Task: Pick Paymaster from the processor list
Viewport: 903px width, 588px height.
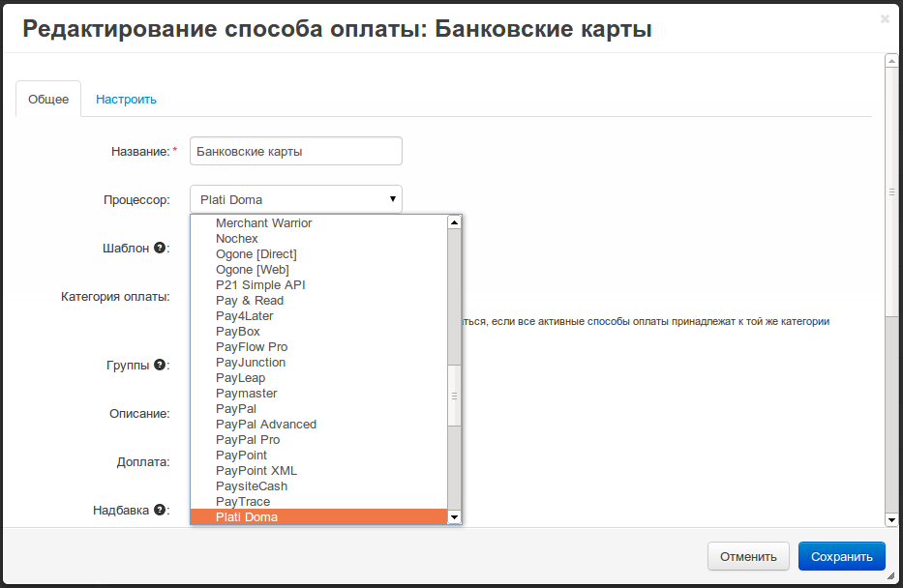Action: 246,394
